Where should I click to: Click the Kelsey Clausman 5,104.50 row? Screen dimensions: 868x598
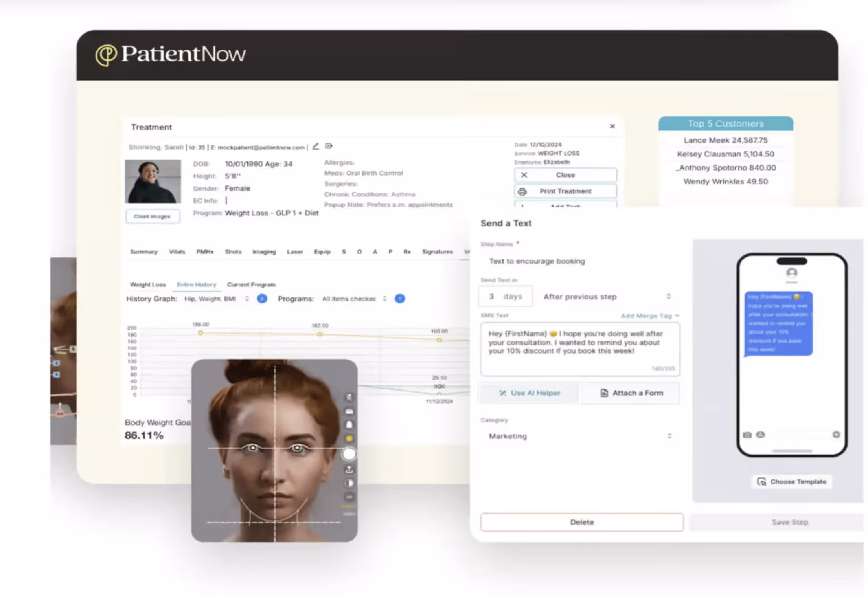[726, 154]
